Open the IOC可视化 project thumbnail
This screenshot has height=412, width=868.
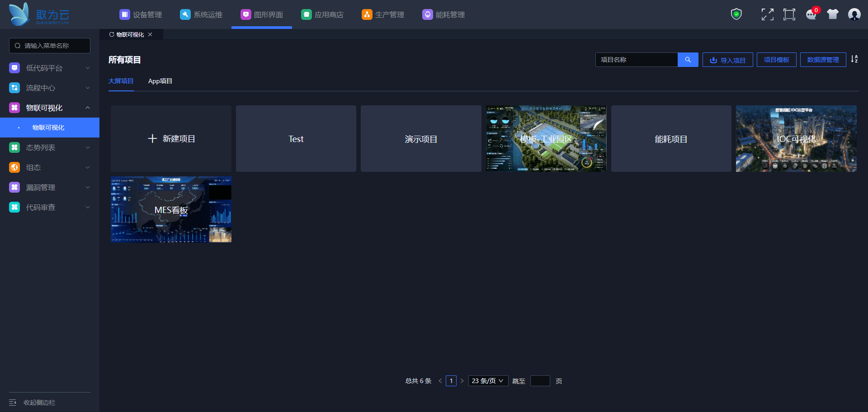[x=796, y=139]
